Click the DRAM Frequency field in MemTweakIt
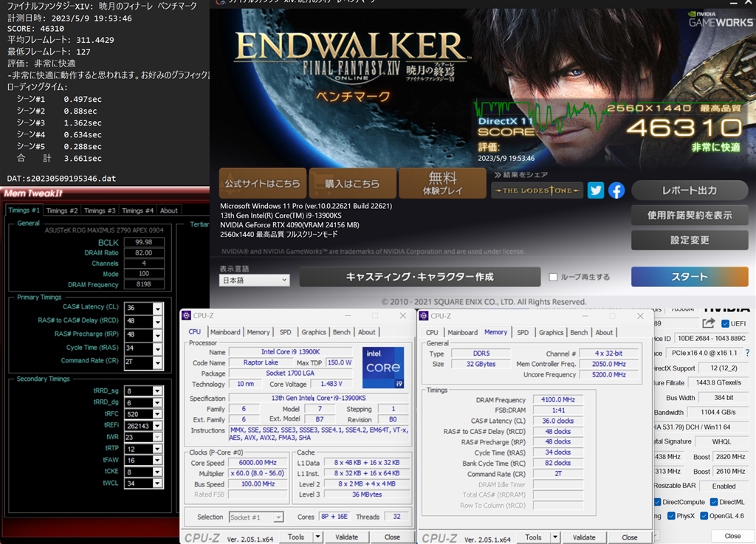Image resolution: width=756 pixels, height=544 pixels. pyautogui.click(x=144, y=284)
